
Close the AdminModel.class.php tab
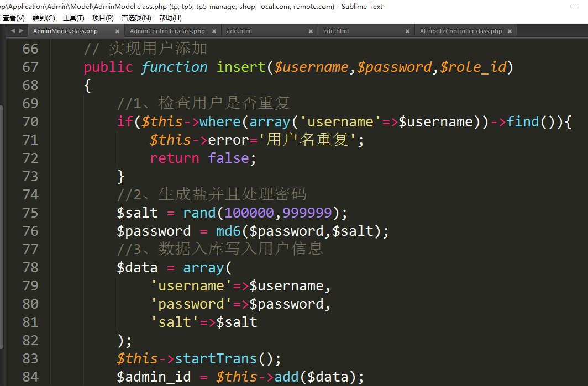(117, 31)
